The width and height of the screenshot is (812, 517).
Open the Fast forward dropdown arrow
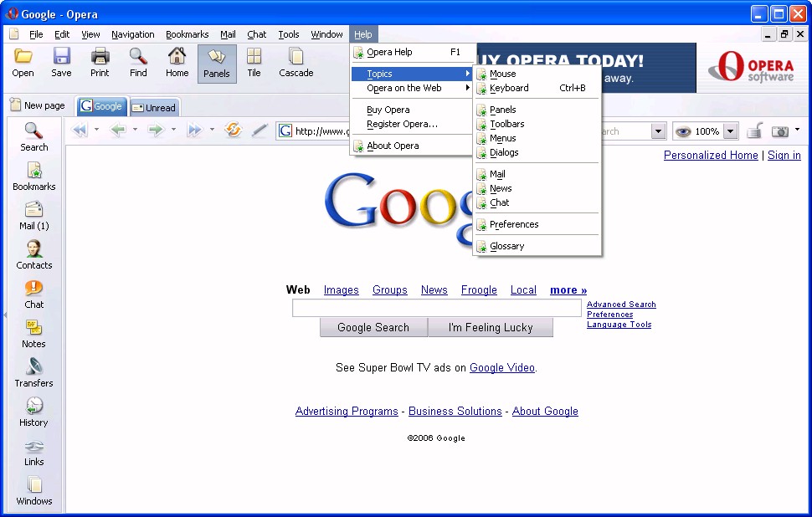tap(212, 130)
